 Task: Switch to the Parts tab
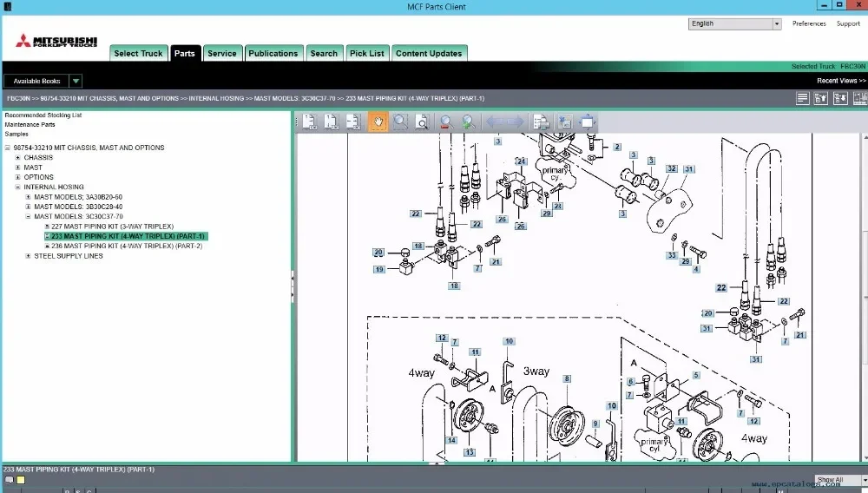(x=184, y=53)
